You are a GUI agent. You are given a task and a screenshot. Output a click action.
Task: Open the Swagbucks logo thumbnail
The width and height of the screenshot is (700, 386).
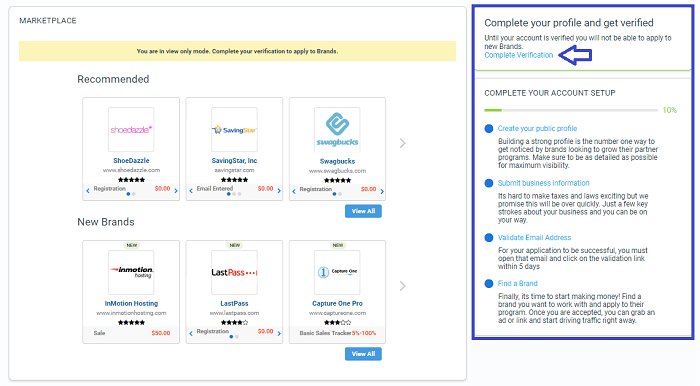tap(337, 130)
